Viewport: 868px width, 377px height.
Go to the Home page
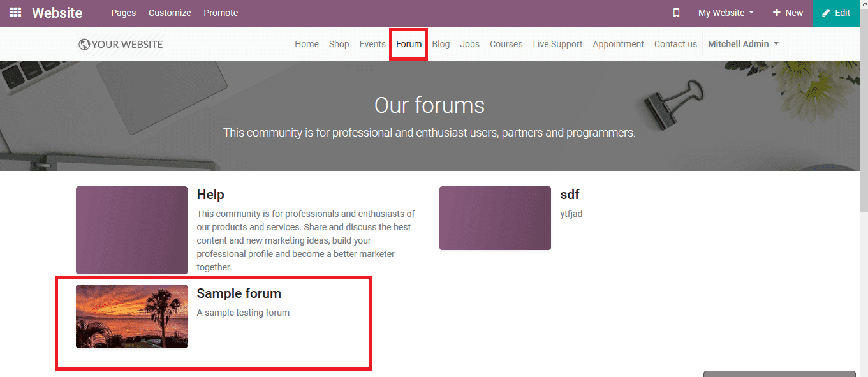(x=307, y=44)
